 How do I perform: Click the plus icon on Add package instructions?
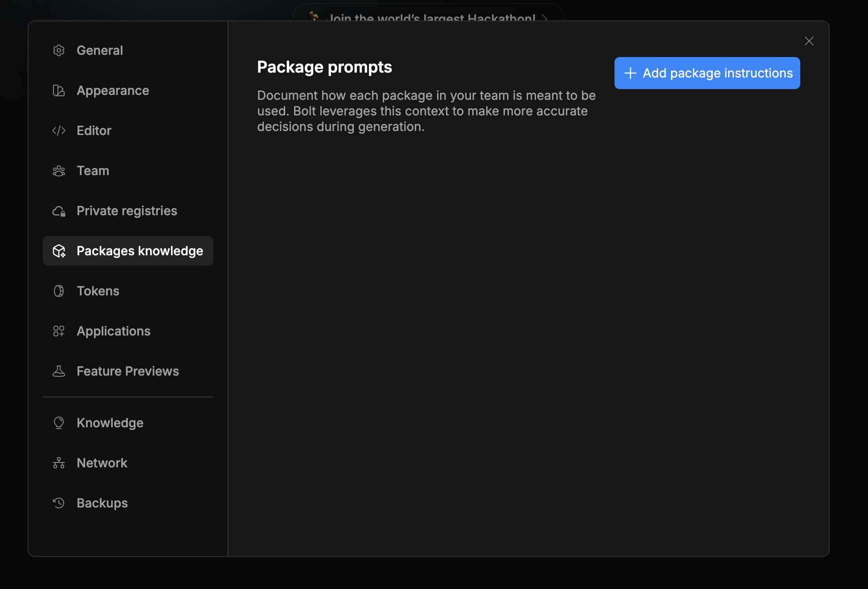(631, 73)
